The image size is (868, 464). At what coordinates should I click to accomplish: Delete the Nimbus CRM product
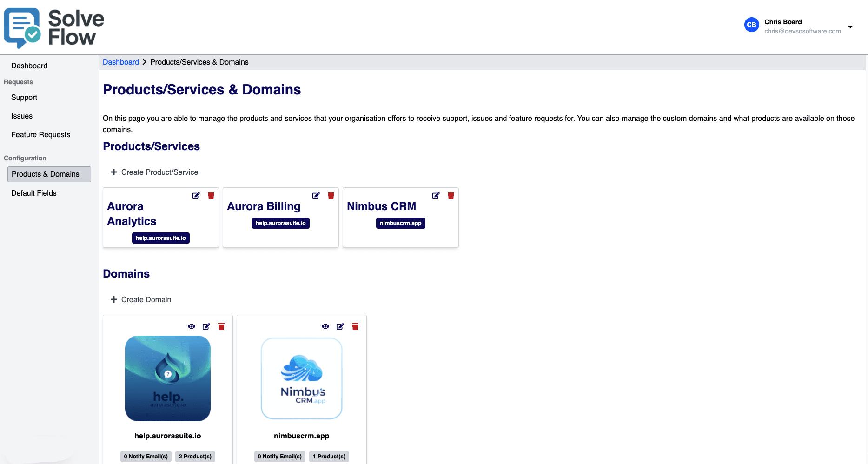tap(451, 195)
